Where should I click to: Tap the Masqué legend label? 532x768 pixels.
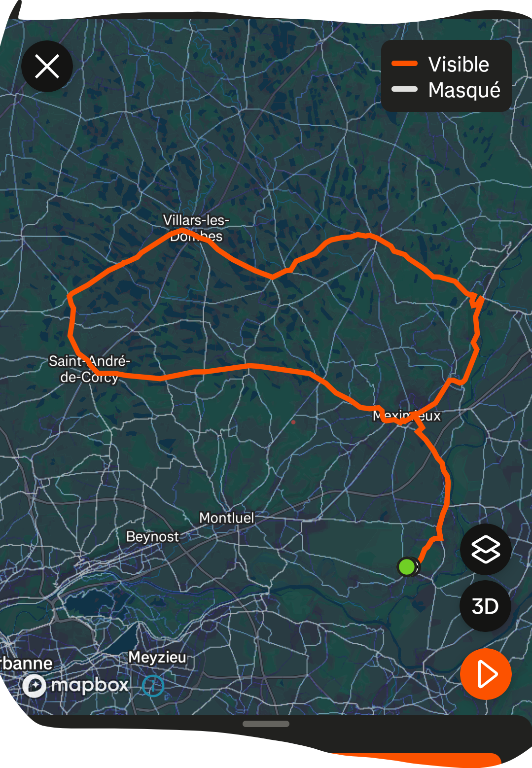pyautogui.click(x=464, y=90)
